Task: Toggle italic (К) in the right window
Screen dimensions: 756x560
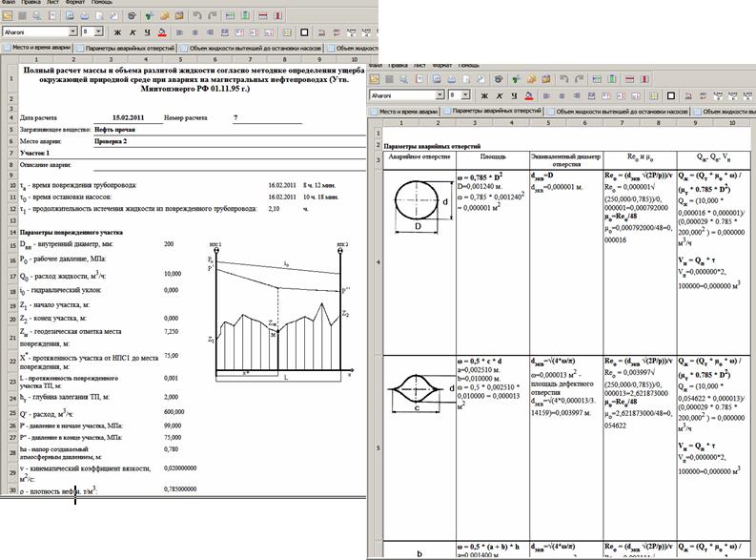Action: pos(500,94)
